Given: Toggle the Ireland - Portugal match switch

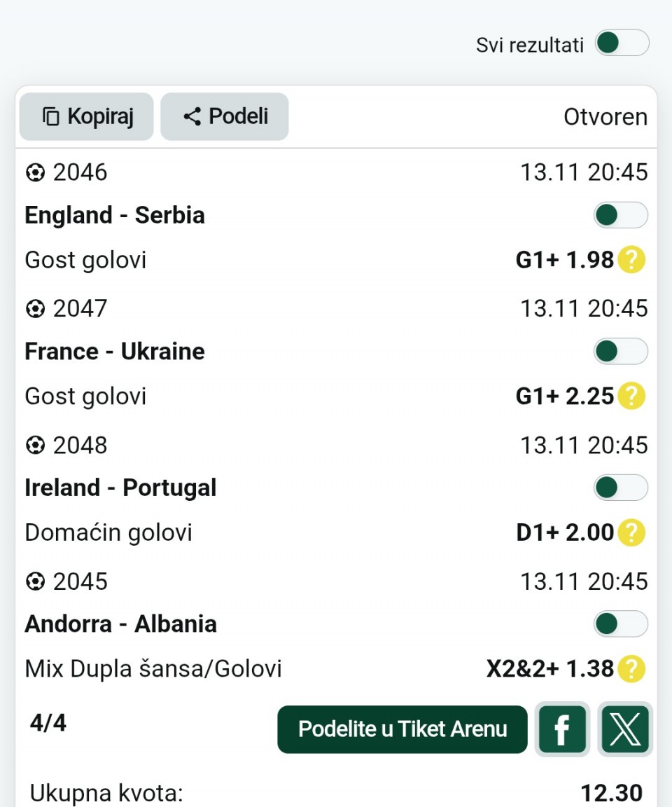Looking at the screenshot, I should [x=620, y=488].
